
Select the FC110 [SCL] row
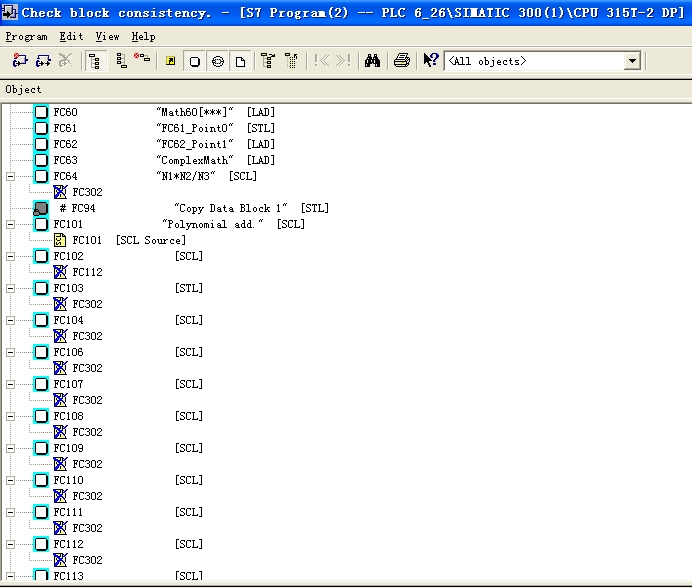pos(128,480)
